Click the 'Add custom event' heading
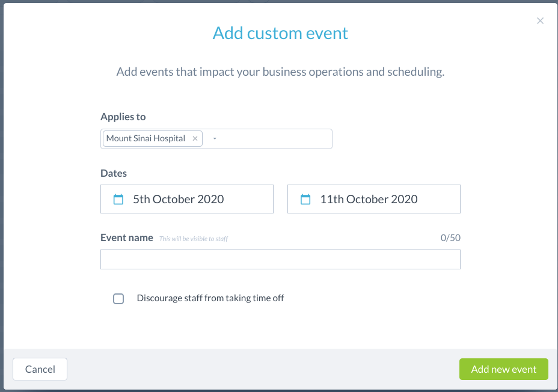 (x=280, y=33)
